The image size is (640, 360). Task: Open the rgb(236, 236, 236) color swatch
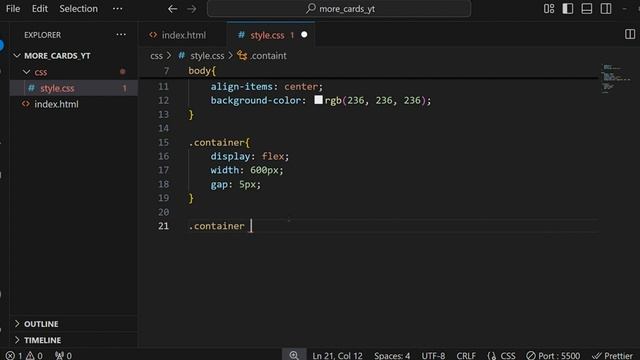pyautogui.click(x=318, y=100)
